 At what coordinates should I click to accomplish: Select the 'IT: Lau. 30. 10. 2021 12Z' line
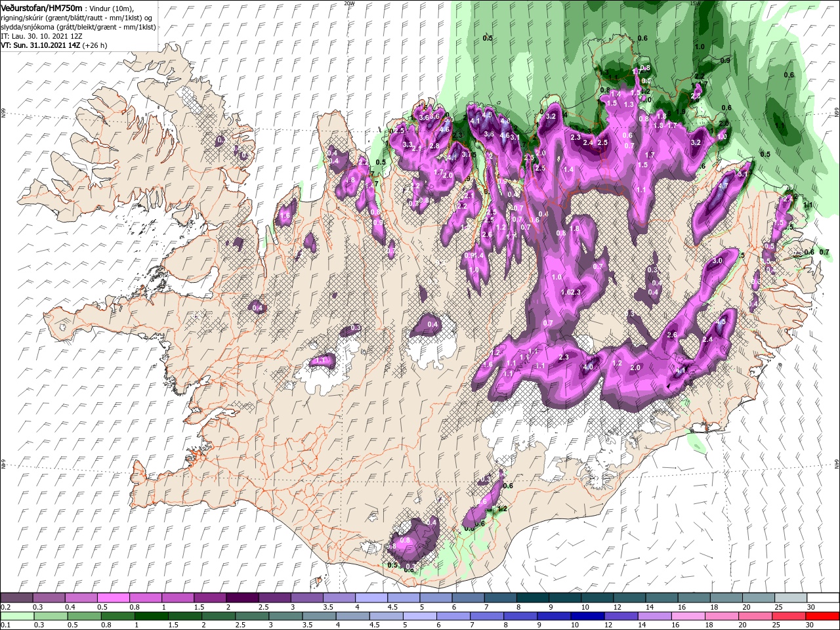40,35
